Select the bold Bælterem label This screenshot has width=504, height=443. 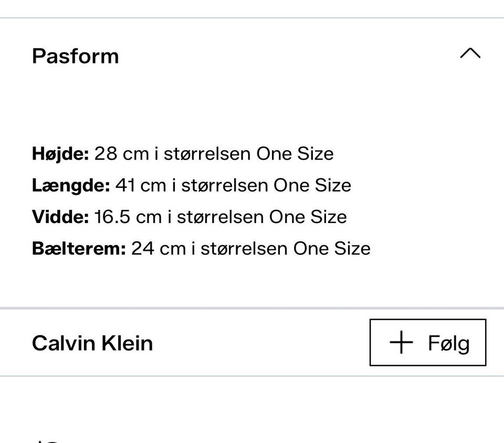(79, 248)
